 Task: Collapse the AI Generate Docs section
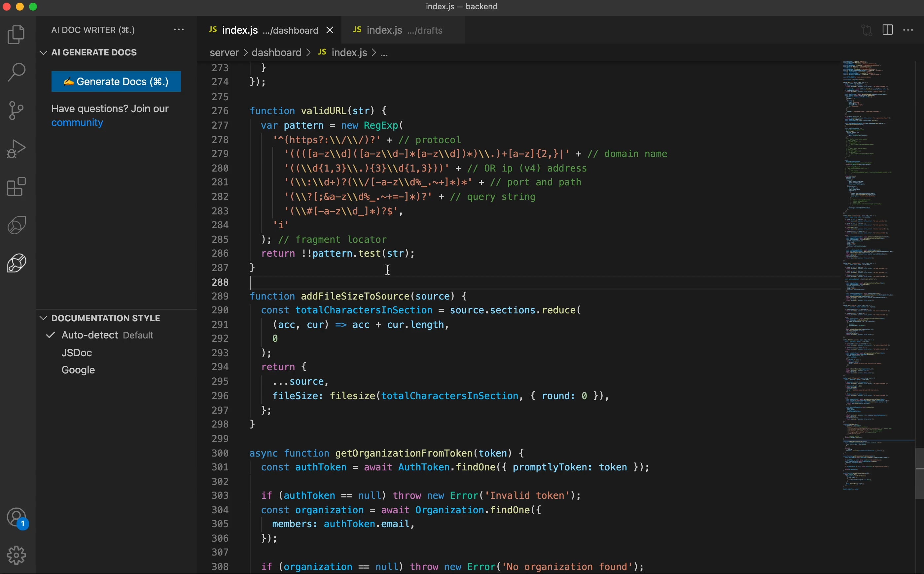(43, 53)
